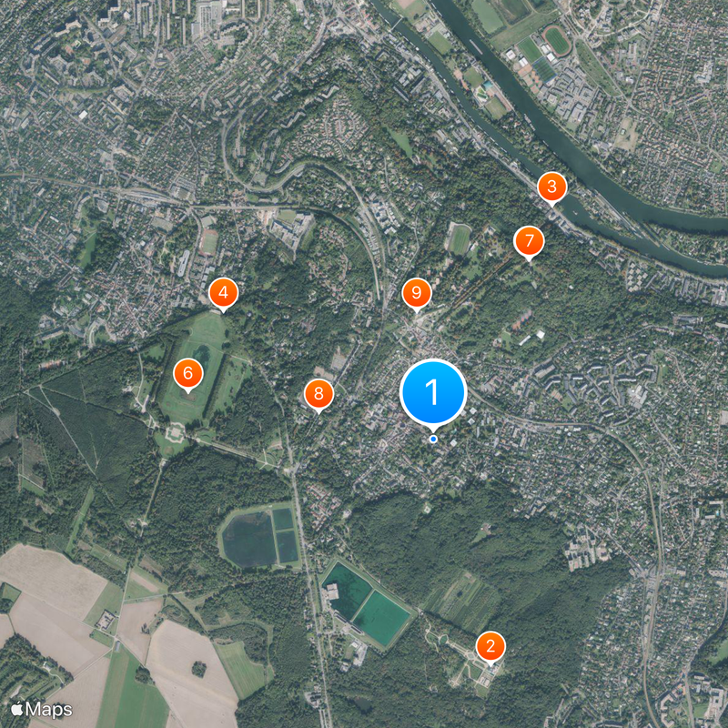Tap the small blue current-location dot
Screen dimensions: 728x728
433,439
